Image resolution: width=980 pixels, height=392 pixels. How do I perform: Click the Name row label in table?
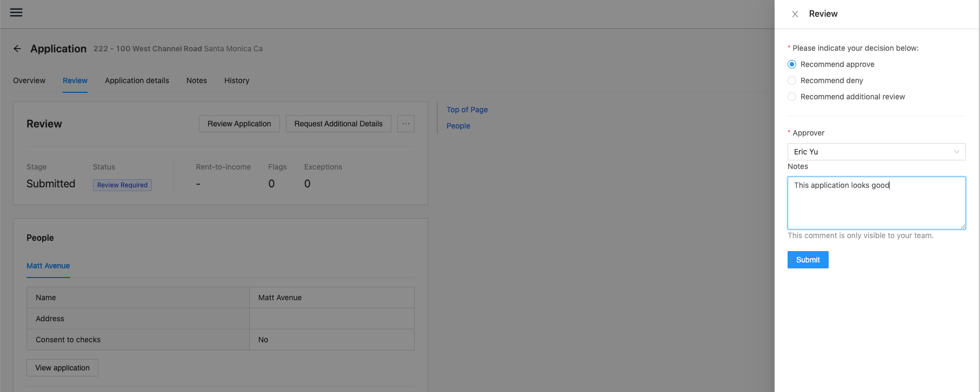(46, 298)
